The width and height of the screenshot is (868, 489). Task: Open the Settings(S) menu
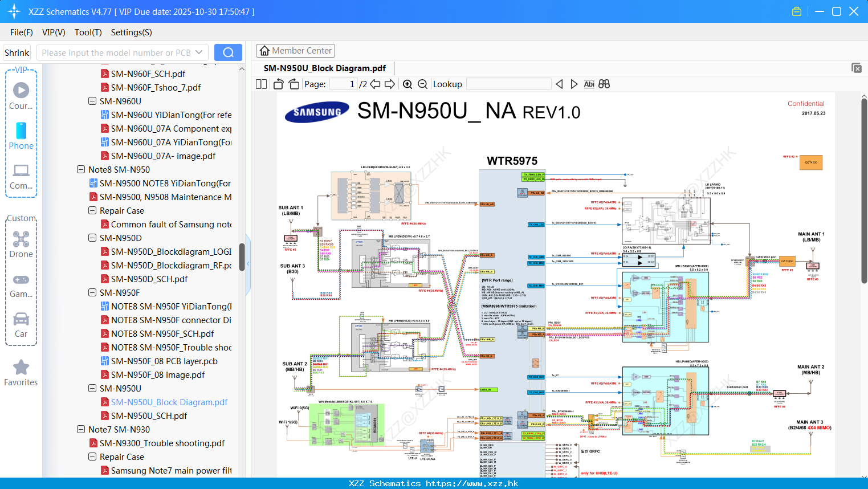point(132,32)
